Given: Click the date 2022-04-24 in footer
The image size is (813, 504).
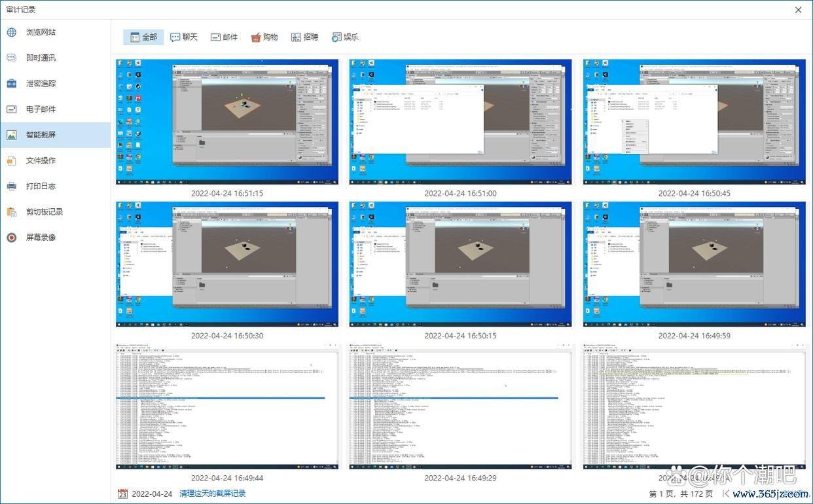Looking at the screenshot, I should (152, 494).
